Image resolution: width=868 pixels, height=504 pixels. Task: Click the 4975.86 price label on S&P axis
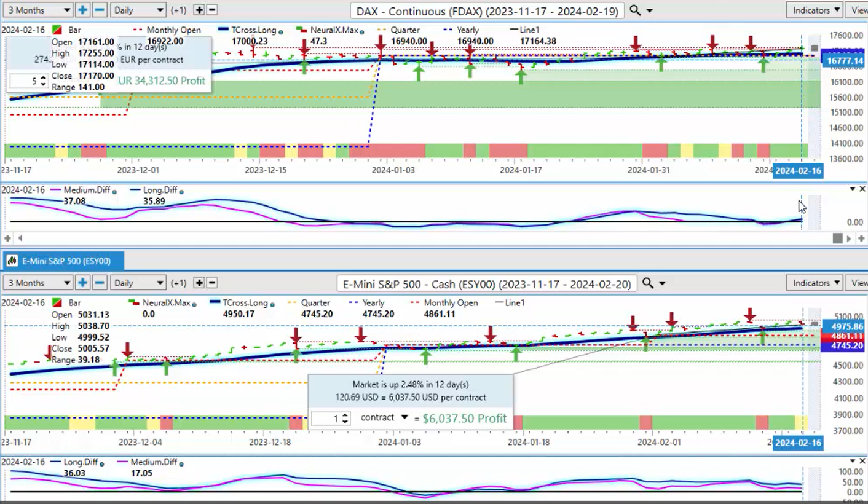coord(846,326)
